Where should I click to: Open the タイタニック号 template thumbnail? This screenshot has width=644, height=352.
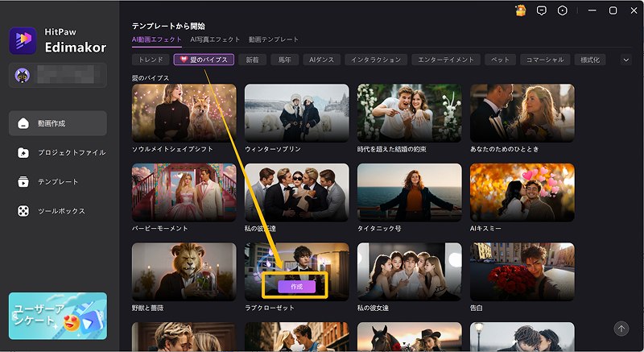[x=410, y=193]
